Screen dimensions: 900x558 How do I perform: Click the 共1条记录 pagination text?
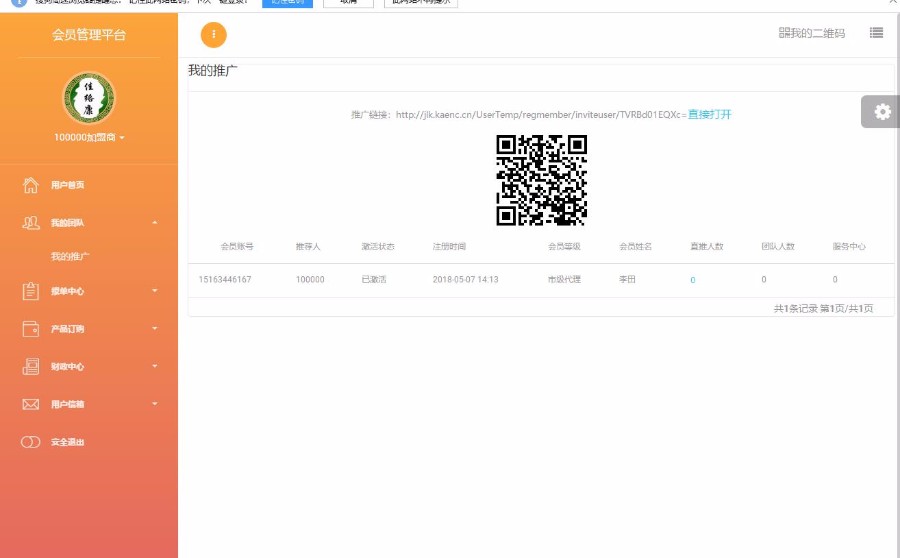(796, 308)
